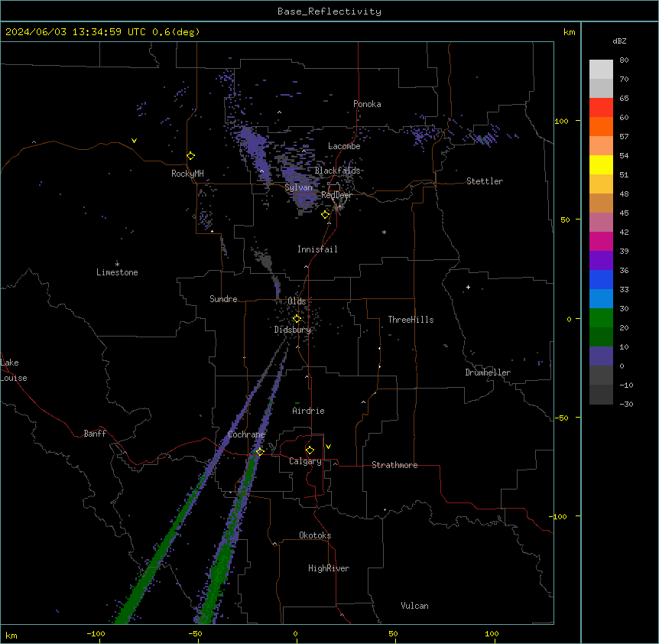
Task: Click the yellow radar site marker above Didsbury
Action: pos(297,319)
